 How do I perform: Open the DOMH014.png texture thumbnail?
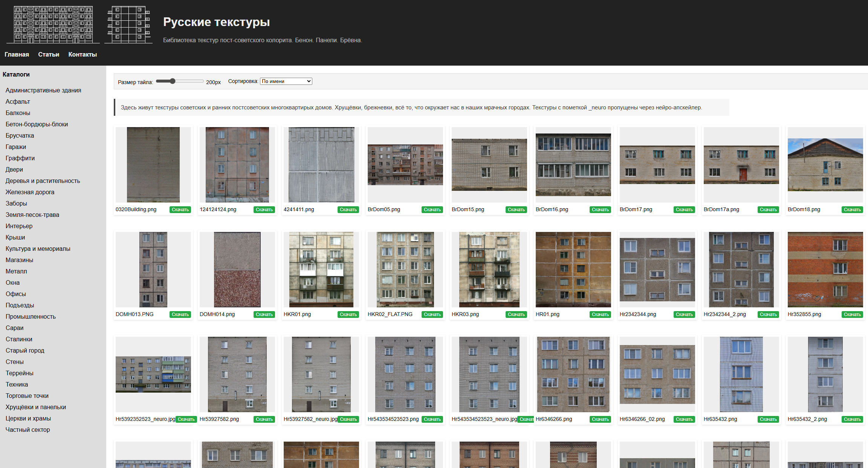click(237, 269)
